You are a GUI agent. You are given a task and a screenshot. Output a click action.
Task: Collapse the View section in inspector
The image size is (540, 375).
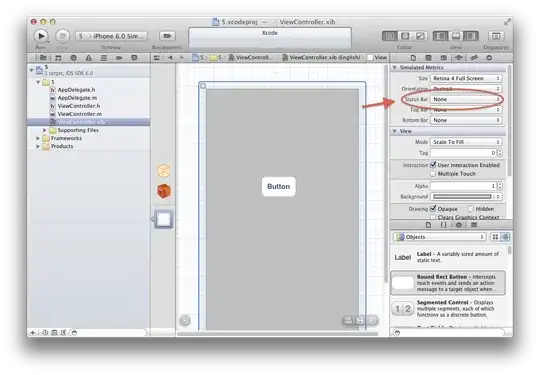[x=395, y=131]
